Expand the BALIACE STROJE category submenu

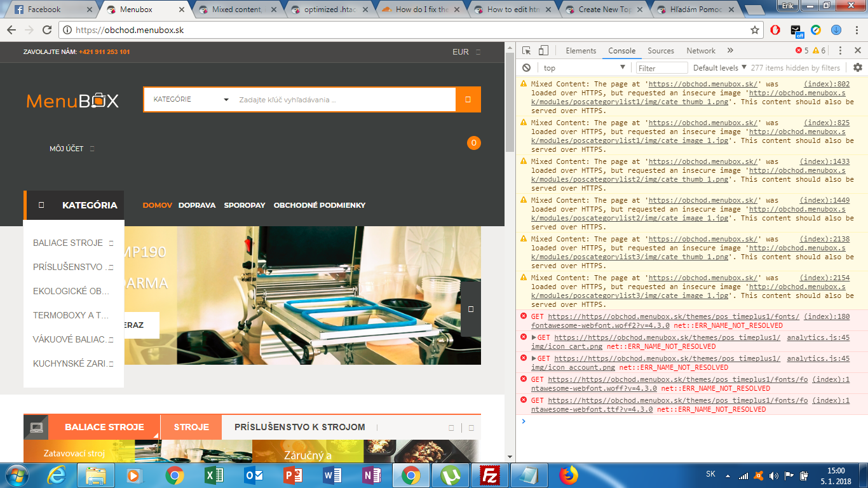click(111, 243)
